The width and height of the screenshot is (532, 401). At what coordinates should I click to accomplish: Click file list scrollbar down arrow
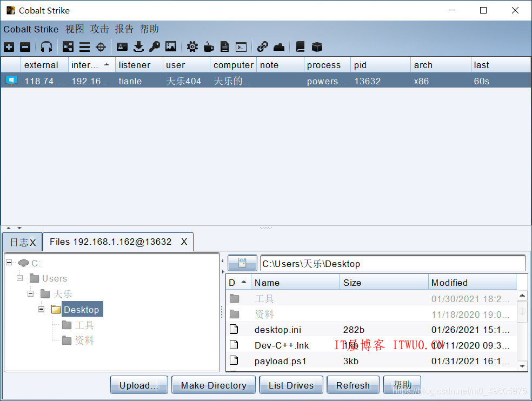coord(522,366)
